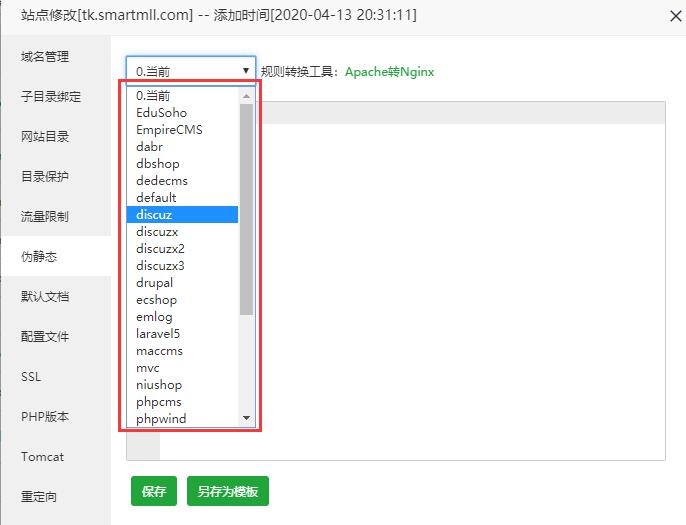Choose wordpress-like phpcms template option

[159, 401]
